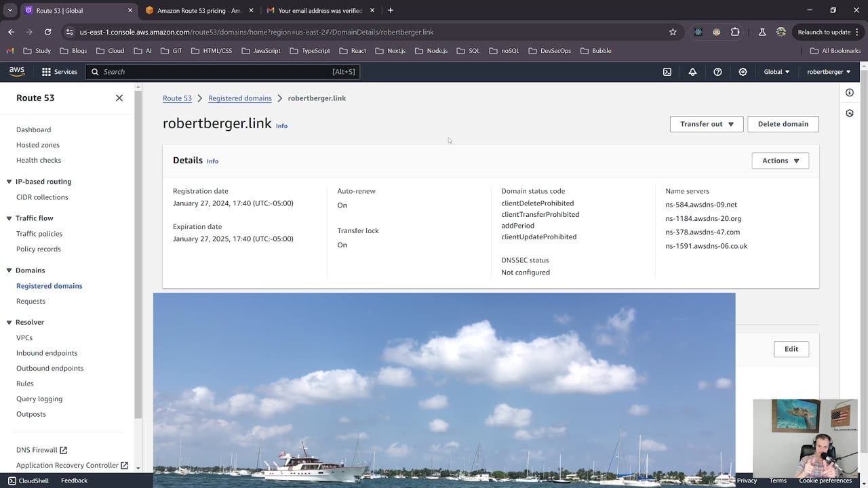This screenshot has height=488, width=868.
Task: Close the Route 53 side navigation
Action: tap(119, 98)
